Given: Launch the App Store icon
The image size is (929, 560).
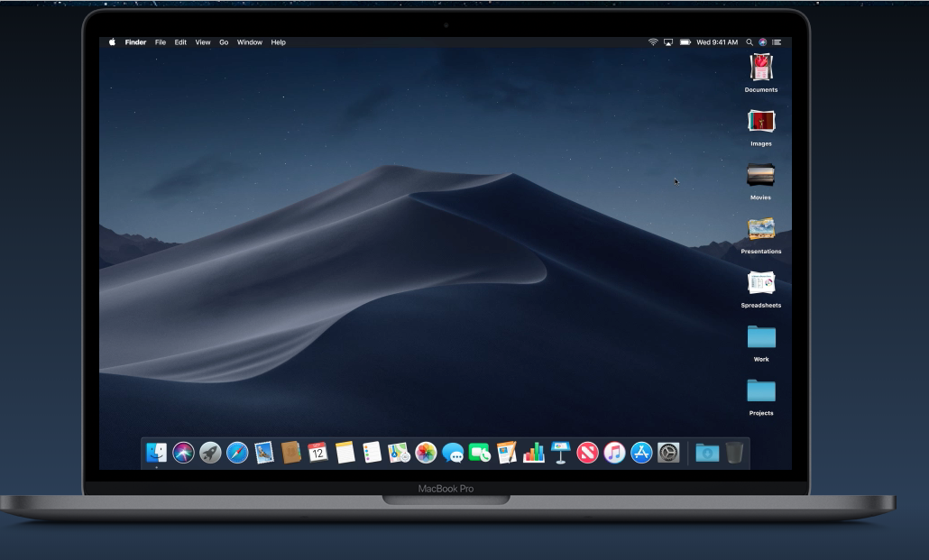Looking at the screenshot, I should click(x=641, y=453).
